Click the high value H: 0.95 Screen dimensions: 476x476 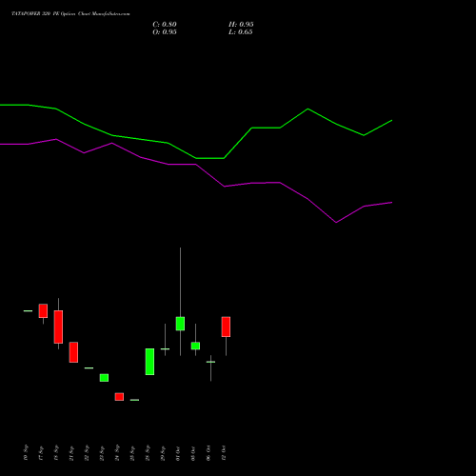point(241,25)
